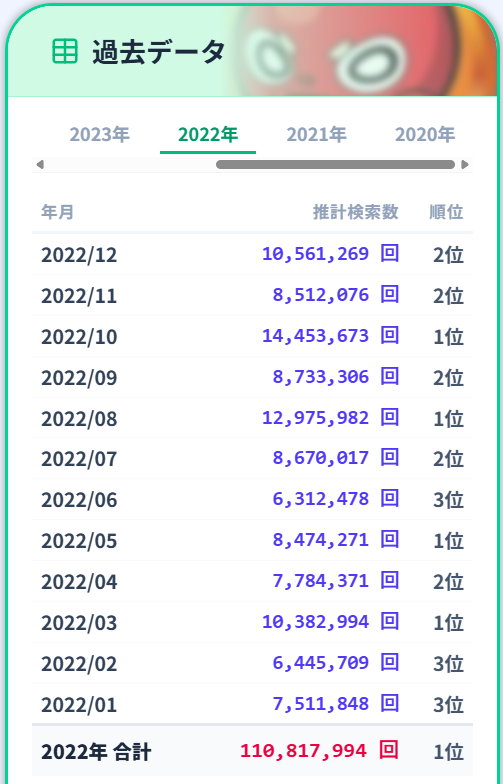The height and width of the screenshot is (784, 503).
Task: Open the 2021年 tab
Action: pyautogui.click(x=316, y=134)
